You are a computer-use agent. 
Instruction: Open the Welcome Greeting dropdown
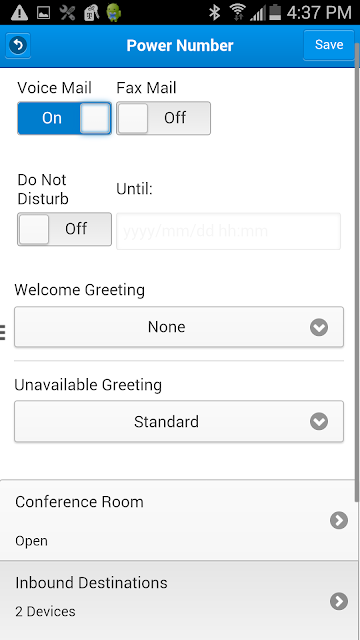(x=179, y=327)
